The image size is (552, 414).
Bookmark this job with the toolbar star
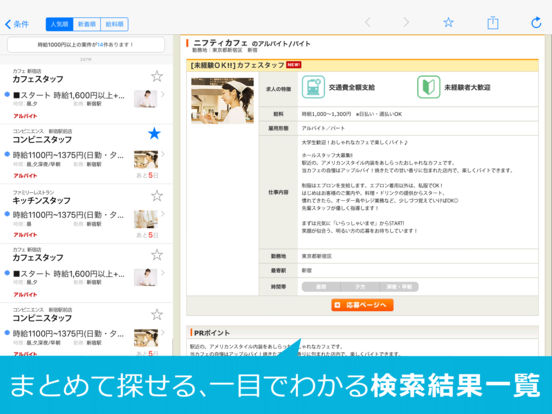coord(448,23)
